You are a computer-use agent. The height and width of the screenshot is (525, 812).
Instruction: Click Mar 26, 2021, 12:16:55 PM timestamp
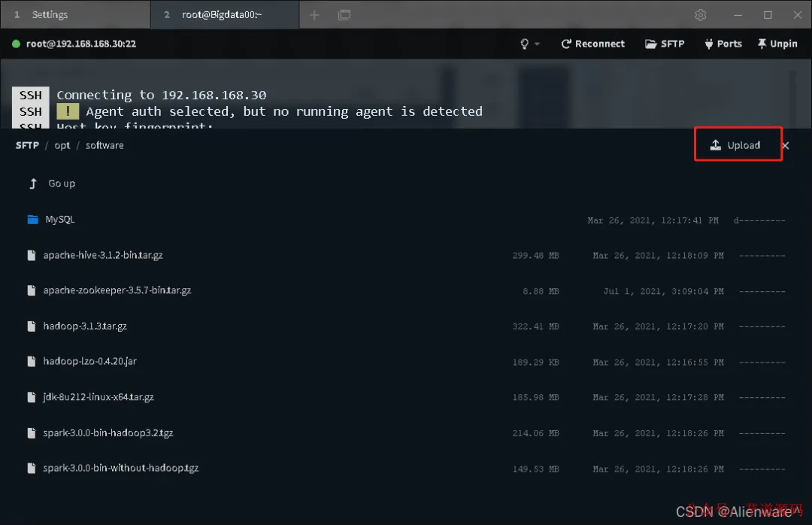tap(658, 363)
